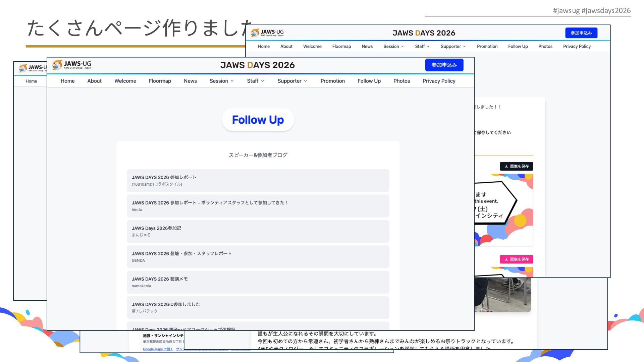Screen dimensions: 644x362
Task: Open Floormap in the back top-right window nav
Action: pos(341,46)
